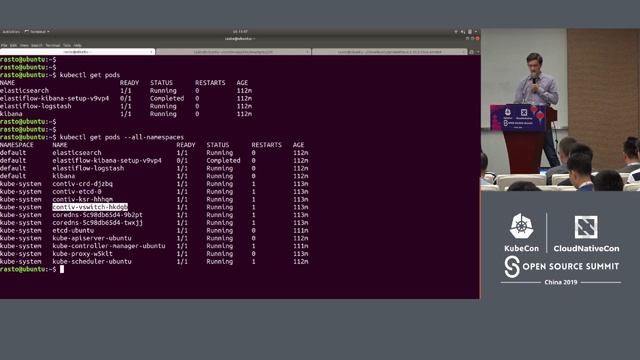Click the RESTARTS header in the all-namespaces table
The height and width of the screenshot is (360, 640).
click(267, 145)
